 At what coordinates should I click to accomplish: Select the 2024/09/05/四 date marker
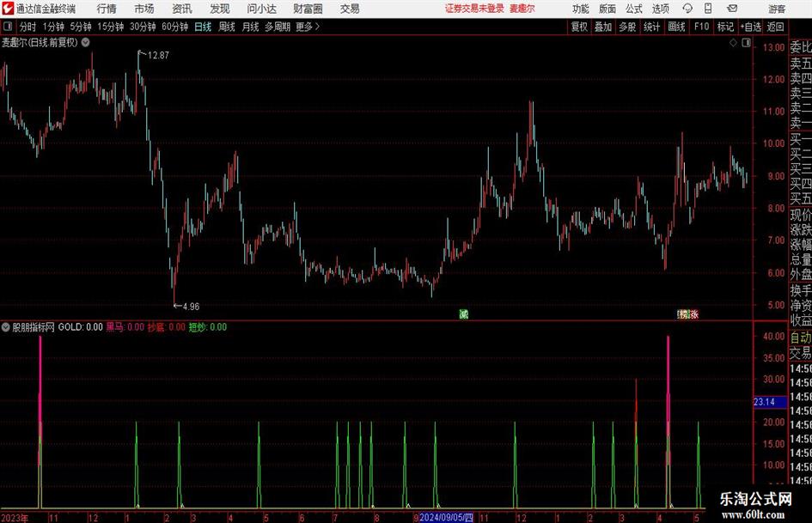447,517
